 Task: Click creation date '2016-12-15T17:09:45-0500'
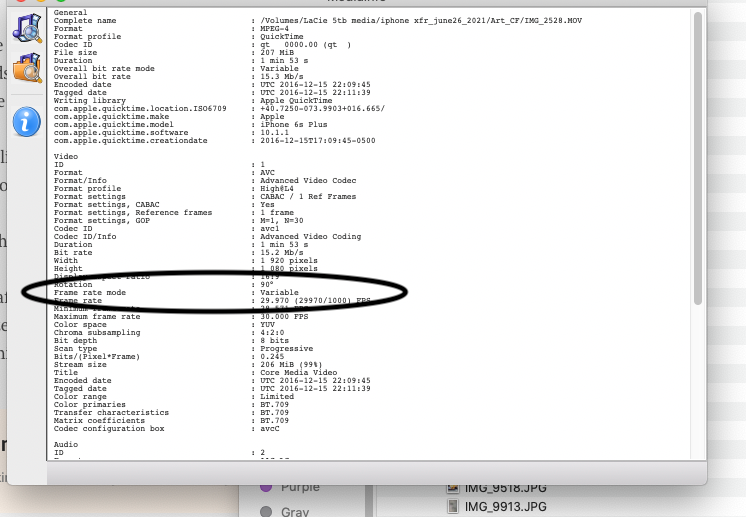[x=317, y=140]
